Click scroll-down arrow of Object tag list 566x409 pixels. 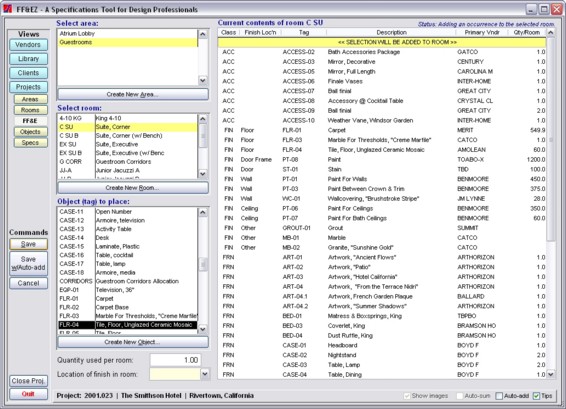tap(203, 329)
